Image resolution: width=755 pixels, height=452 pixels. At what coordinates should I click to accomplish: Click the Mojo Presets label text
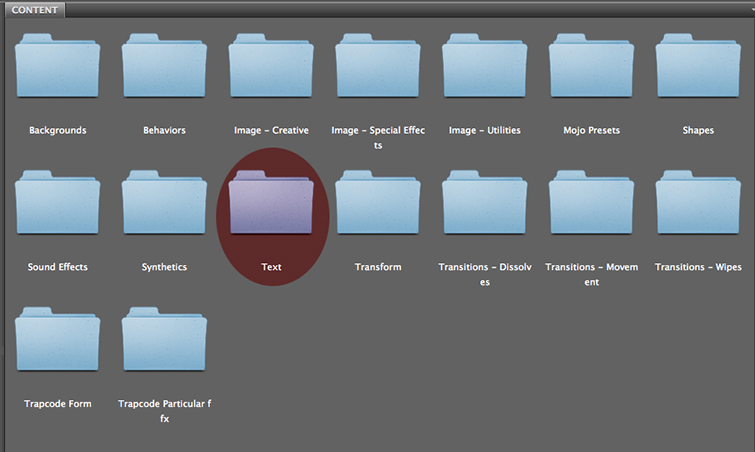pos(591,130)
